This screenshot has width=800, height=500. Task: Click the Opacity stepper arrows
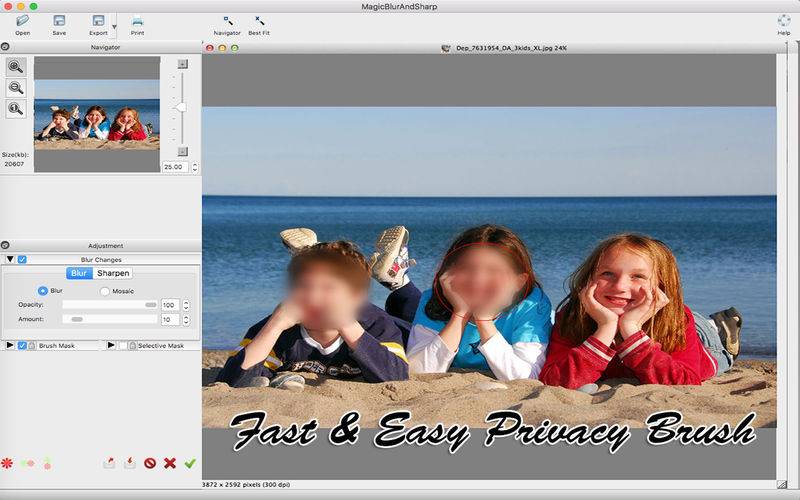[x=186, y=305]
